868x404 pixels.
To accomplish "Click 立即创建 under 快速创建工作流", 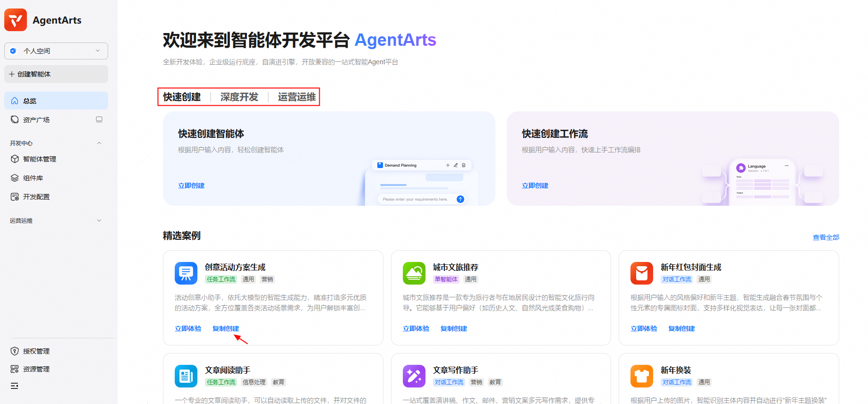I will click(535, 185).
